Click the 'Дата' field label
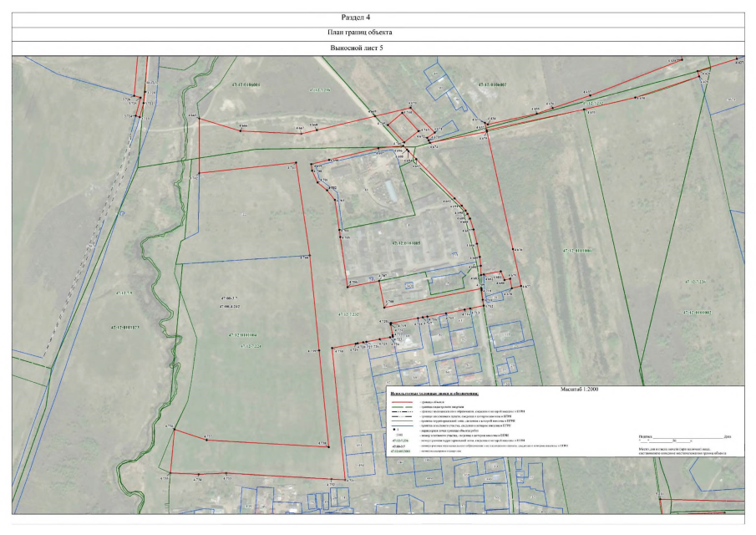Image resolution: width=756 pixels, height=535 pixels. [728, 437]
